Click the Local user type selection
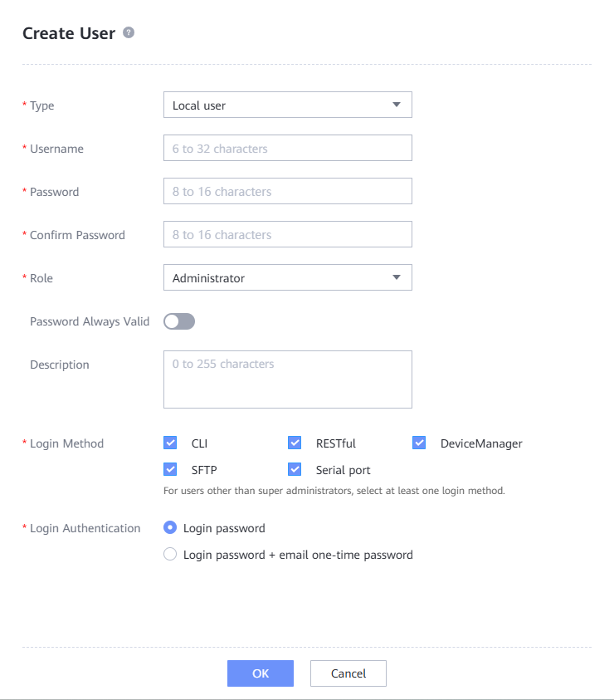The width and height of the screenshot is (614, 700). click(x=274, y=105)
